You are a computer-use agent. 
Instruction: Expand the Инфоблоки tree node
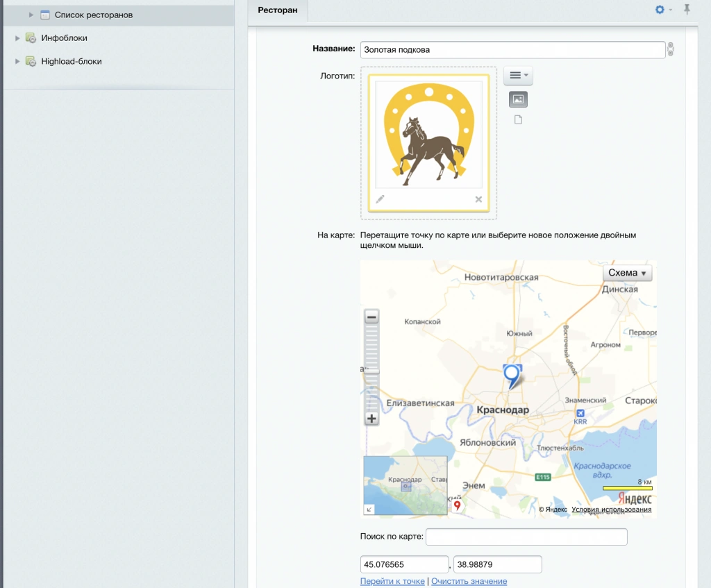(17, 38)
